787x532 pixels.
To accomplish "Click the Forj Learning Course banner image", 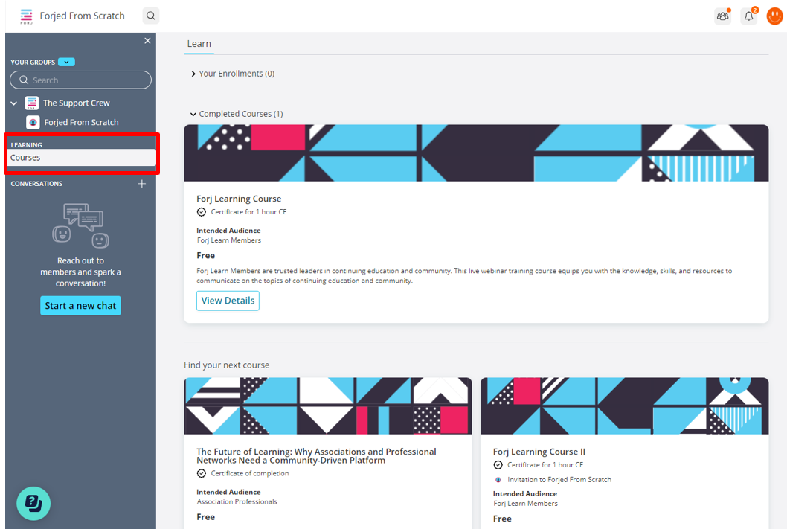I will point(476,153).
